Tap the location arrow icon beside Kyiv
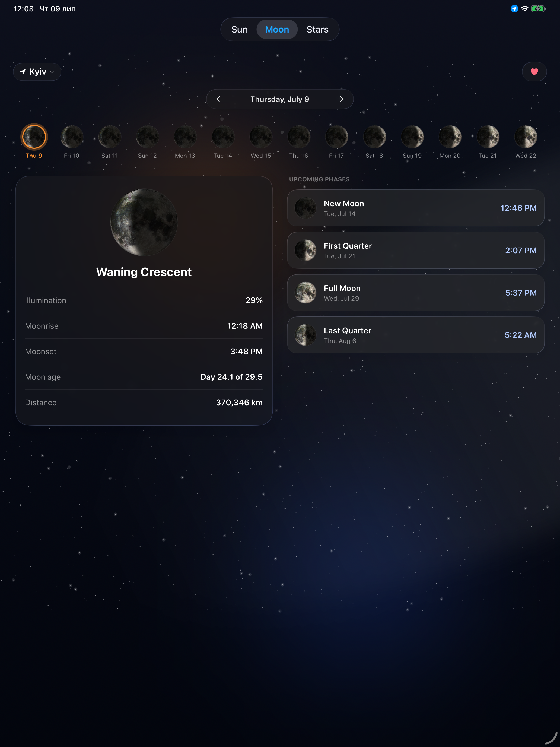 pyautogui.click(x=23, y=72)
